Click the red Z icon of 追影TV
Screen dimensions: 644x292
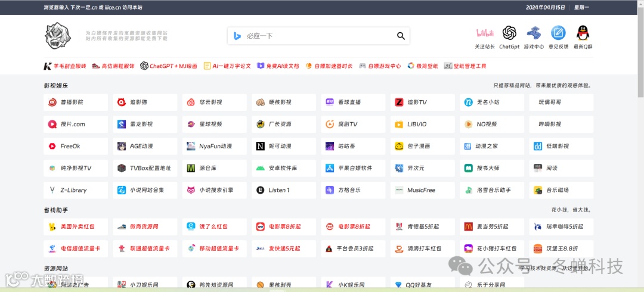(x=399, y=102)
